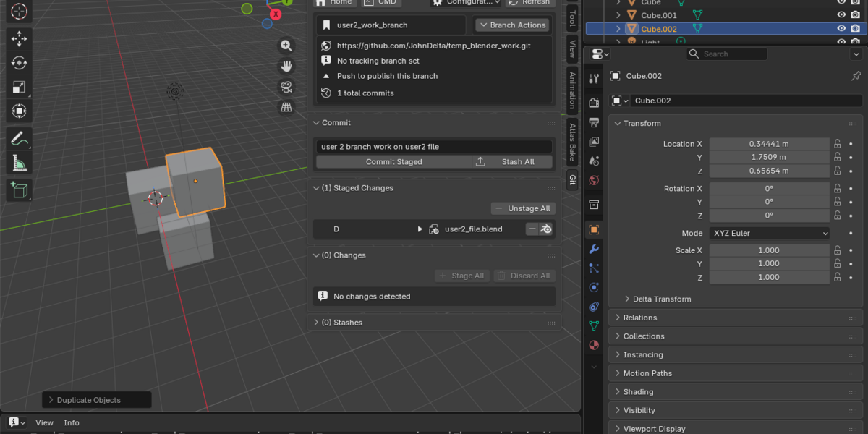868x434 pixels.
Task: Switch to the Atlas Bake sidebar tab
Action: click(572, 142)
